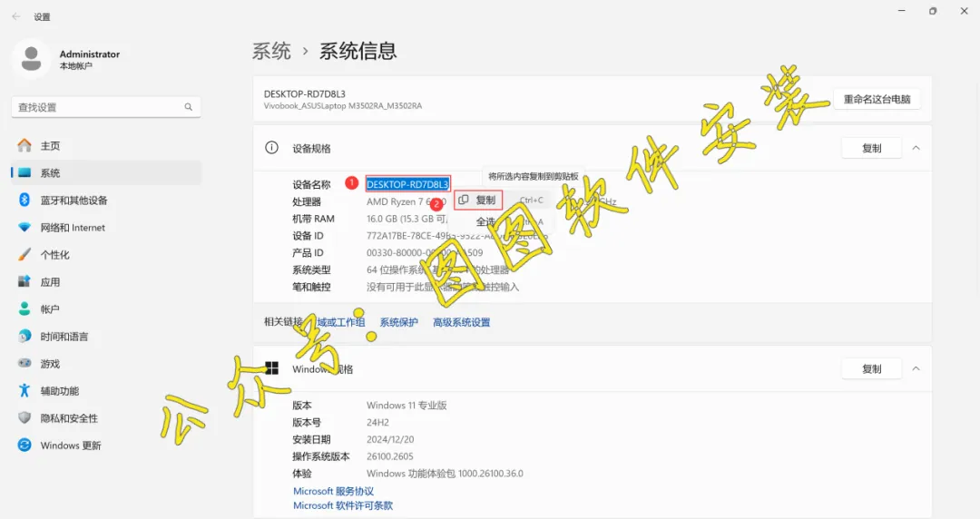Image resolution: width=980 pixels, height=519 pixels.
Task: Click the 查找设置 search field
Action: [106, 107]
